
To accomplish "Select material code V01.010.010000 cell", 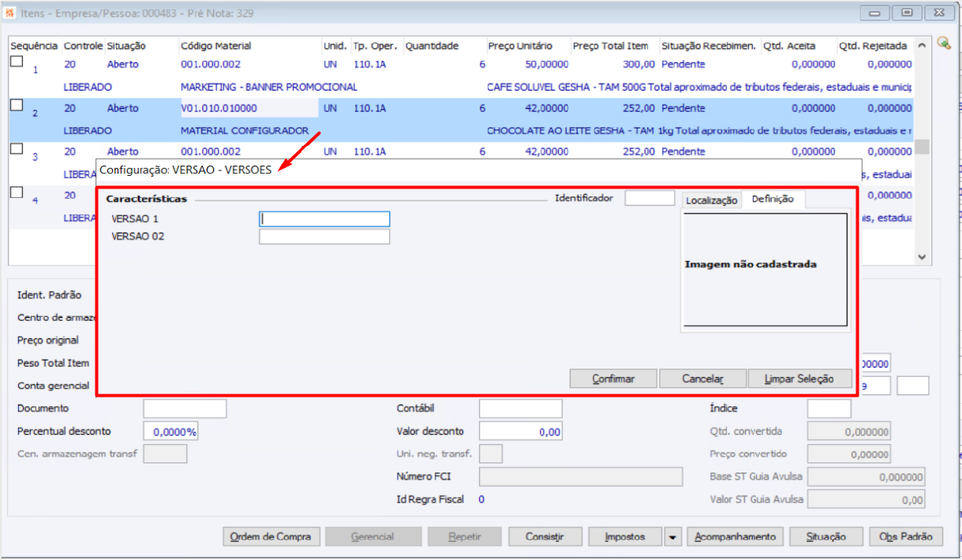I will pyautogui.click(x=249, y=108).
